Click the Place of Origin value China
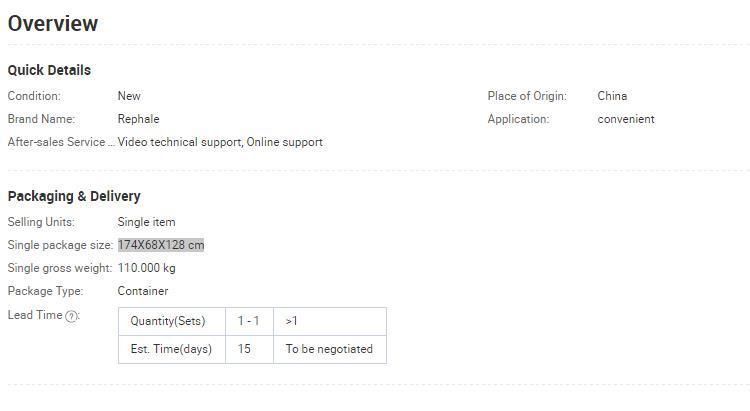750x411 pixels. tap(612, 96)
